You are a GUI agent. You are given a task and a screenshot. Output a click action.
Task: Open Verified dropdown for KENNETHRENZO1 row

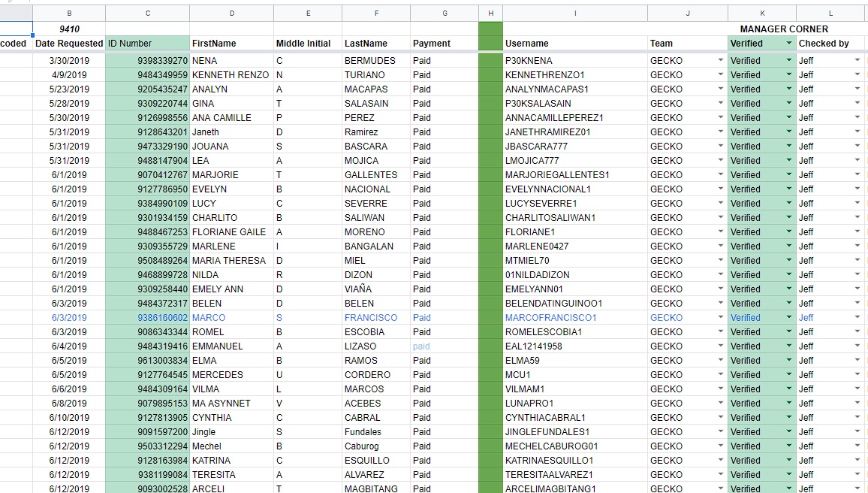pyautogui.click(x=789, y=74)
